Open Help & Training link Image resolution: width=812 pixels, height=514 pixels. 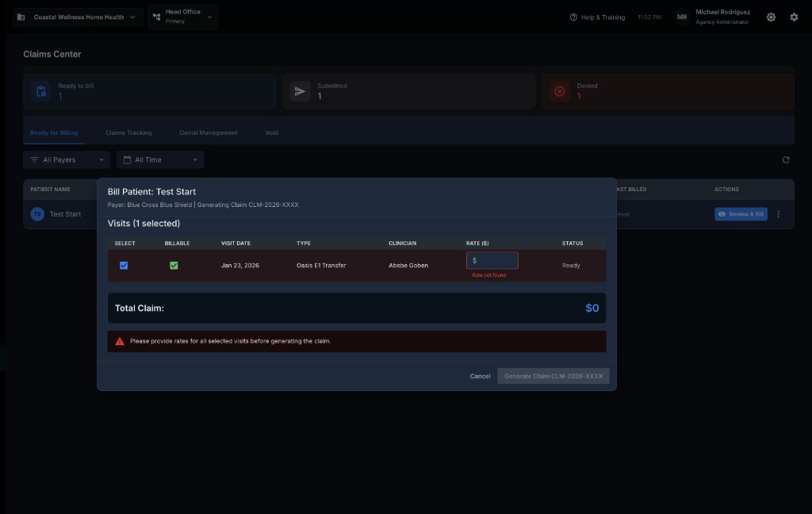pos(598,17)
